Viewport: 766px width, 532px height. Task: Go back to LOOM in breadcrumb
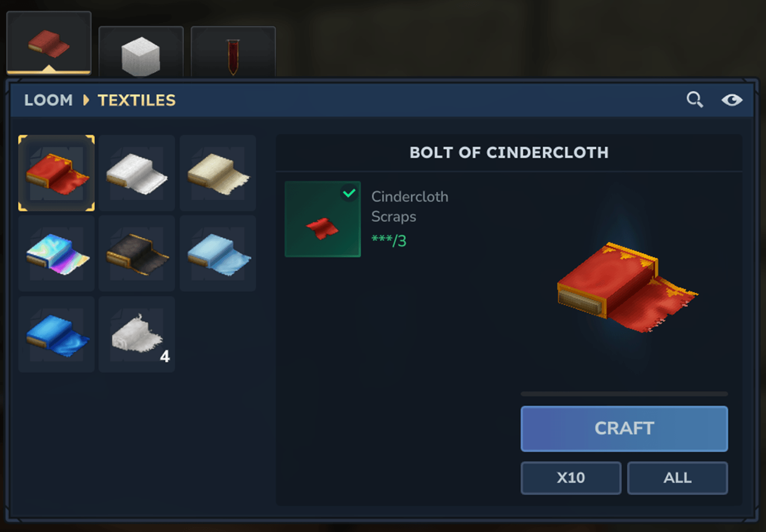48,100
